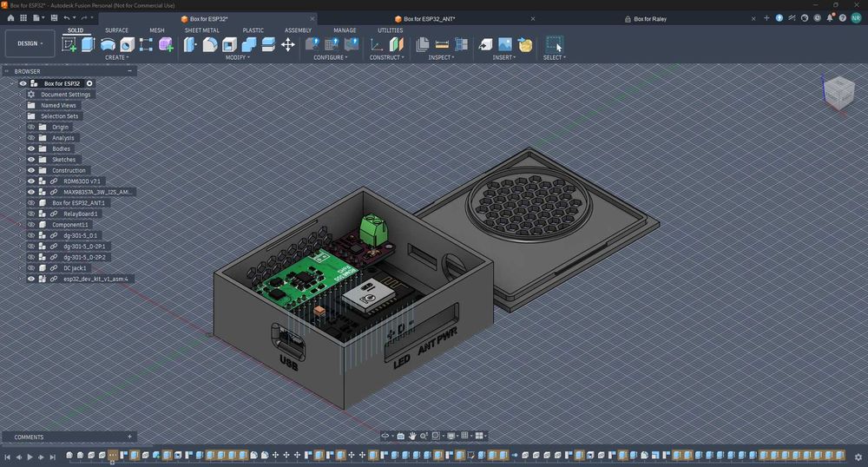Expand the Document Settings node
Viewport: 868px width, 467px height.
[x=20, y=95]
